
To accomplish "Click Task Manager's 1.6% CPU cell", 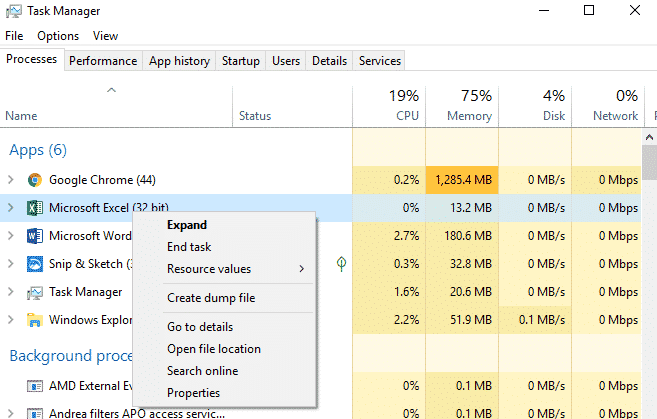I will (389, 292).
